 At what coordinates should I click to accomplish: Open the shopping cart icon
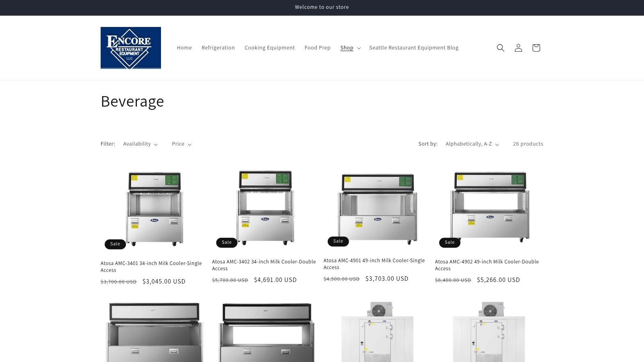[536, 48]
